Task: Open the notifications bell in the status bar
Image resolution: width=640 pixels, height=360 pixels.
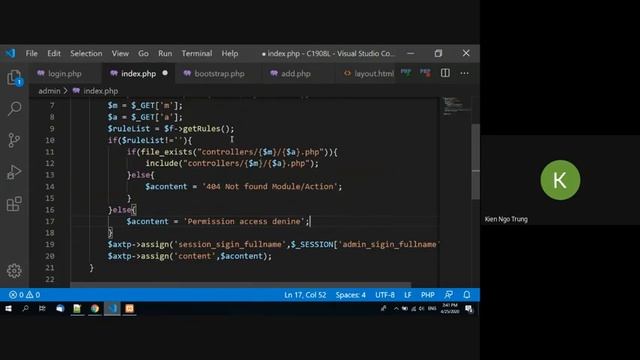Action: tap(467, 295)
